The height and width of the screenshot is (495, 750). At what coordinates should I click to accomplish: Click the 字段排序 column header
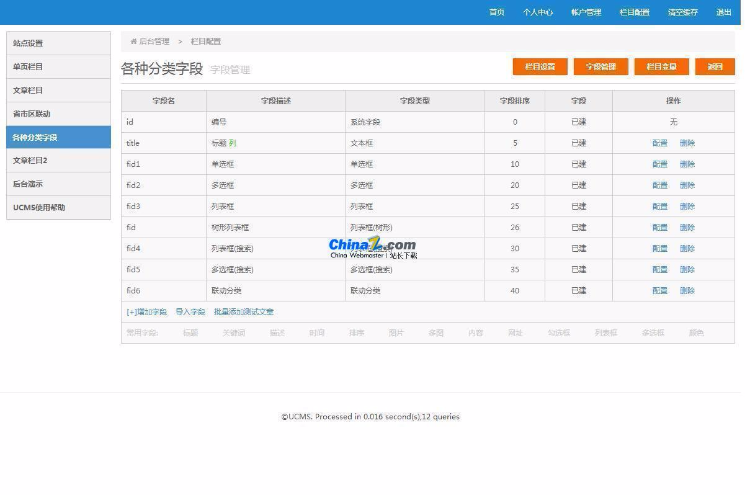tap(515, 101)
